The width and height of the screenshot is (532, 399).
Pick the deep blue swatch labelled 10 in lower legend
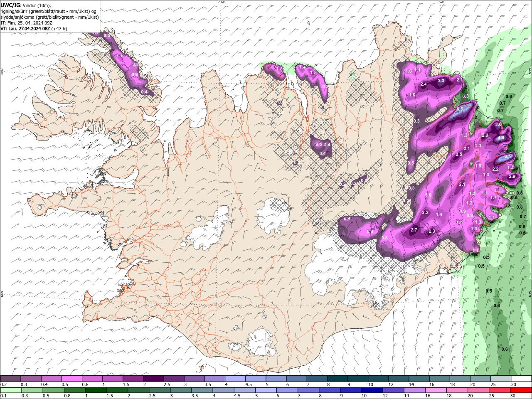[372, 390]
